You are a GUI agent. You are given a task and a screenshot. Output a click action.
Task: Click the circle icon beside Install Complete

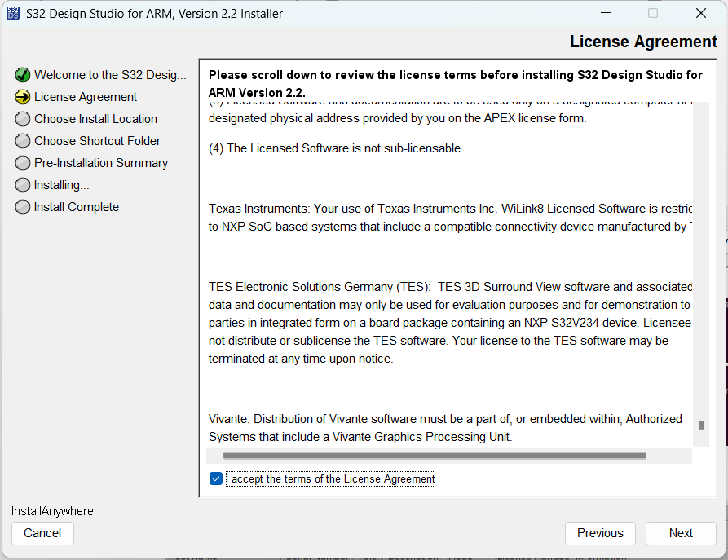point(23,207)
